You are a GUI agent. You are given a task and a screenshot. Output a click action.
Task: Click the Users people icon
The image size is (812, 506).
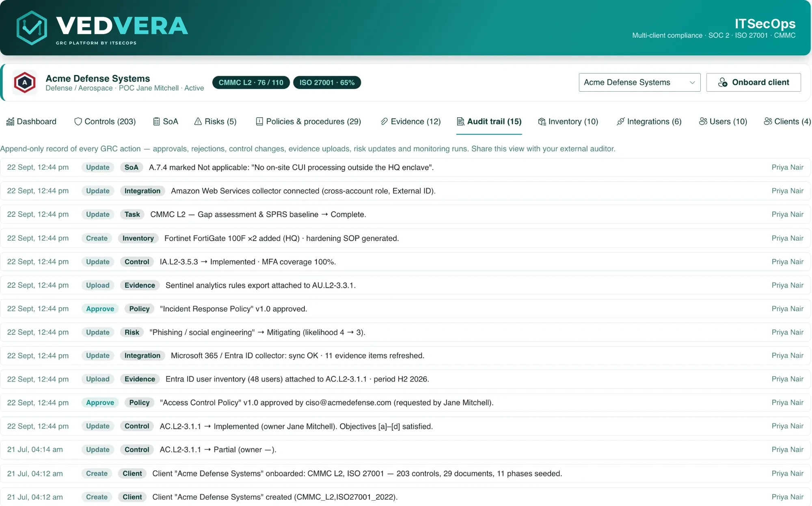pyautogui.click(x=703, y=121)
